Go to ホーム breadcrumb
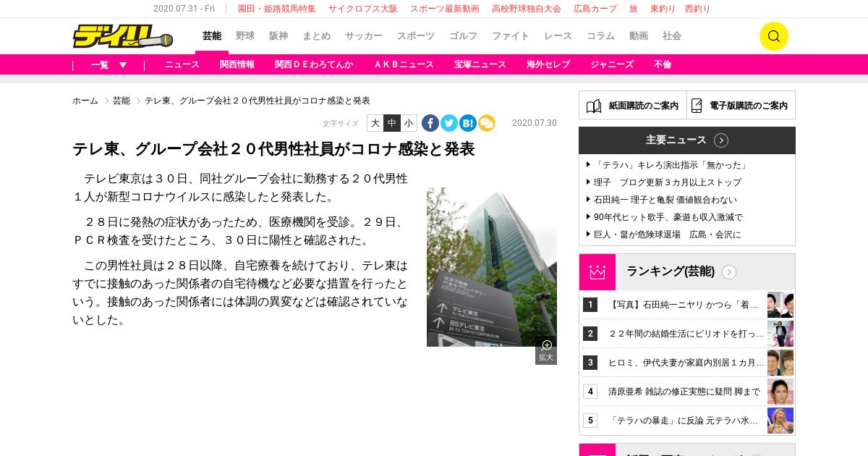The height and width of the screenshot is (456, 868). coord(85,101)
